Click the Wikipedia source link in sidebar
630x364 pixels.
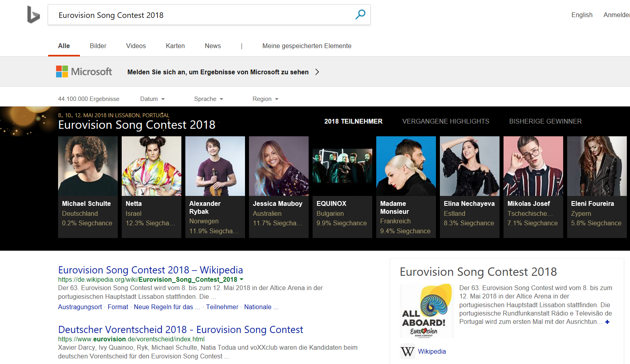point(432,351)
